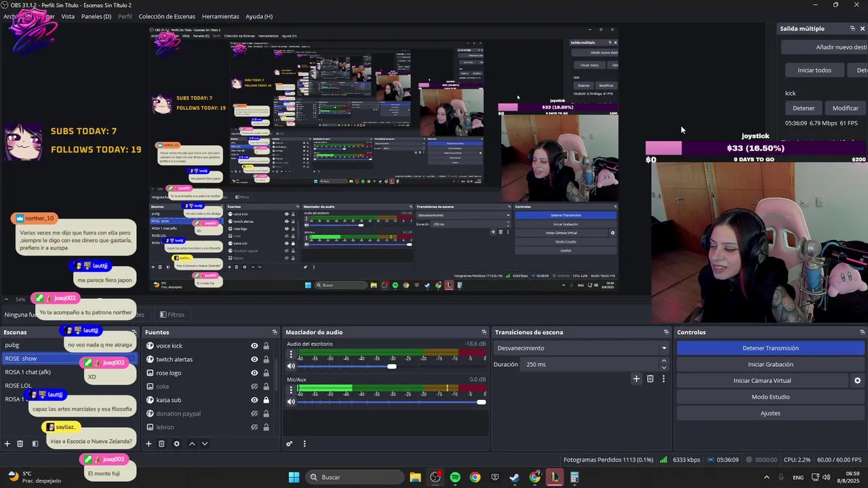Mute the Audio del escritorio speaker icon
Screen dimensions: 868x488
pyautogui.click(x=291, y=367)
